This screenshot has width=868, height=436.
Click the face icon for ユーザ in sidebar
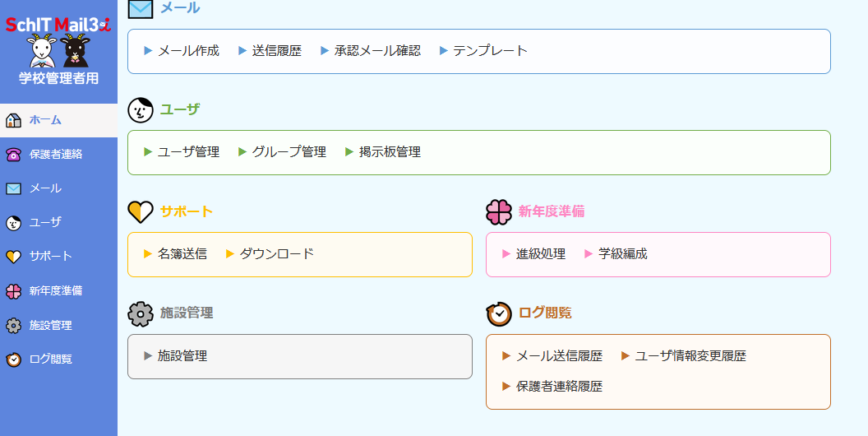(13, 222)
